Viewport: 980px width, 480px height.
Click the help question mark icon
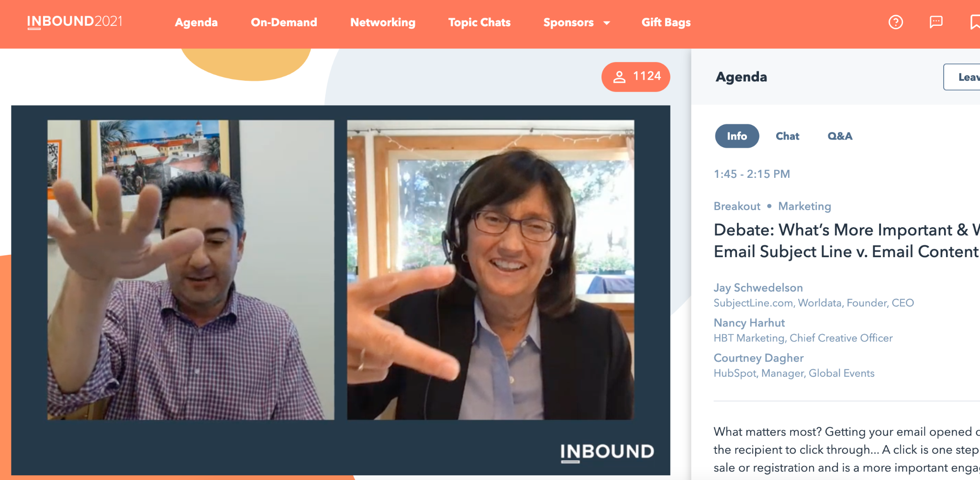point(895,22)
